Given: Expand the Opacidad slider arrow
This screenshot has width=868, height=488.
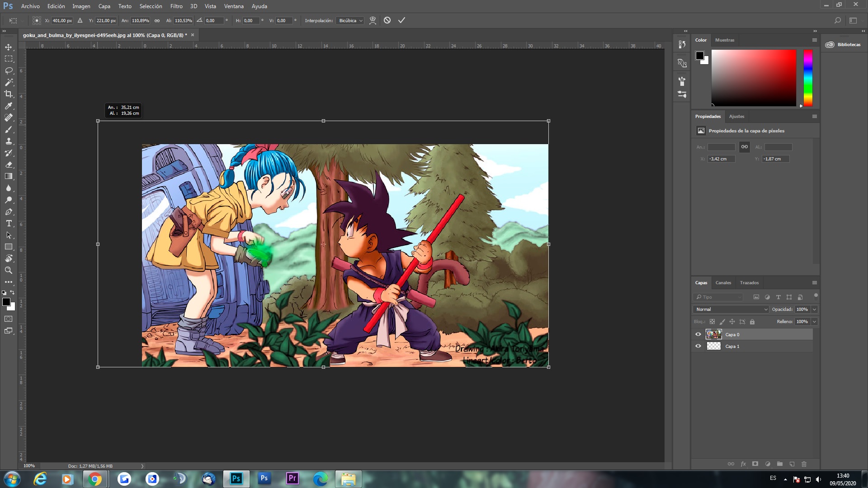Looking at the screenshot, I should pos(814,310).
